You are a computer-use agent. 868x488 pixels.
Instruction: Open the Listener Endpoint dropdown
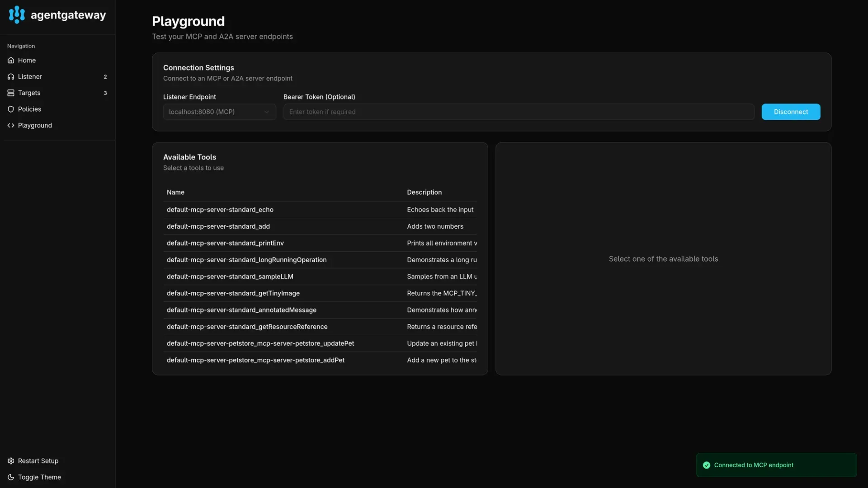click(219, 112)
